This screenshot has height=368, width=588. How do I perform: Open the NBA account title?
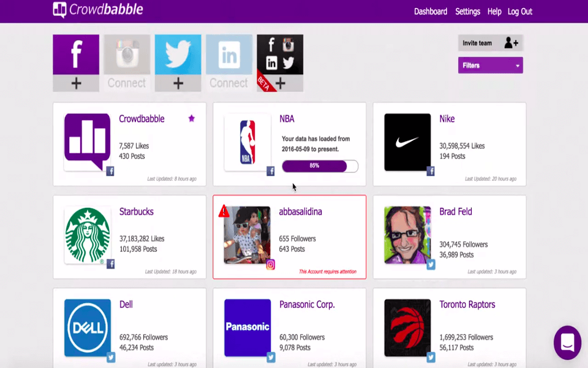tap(287, 118)
